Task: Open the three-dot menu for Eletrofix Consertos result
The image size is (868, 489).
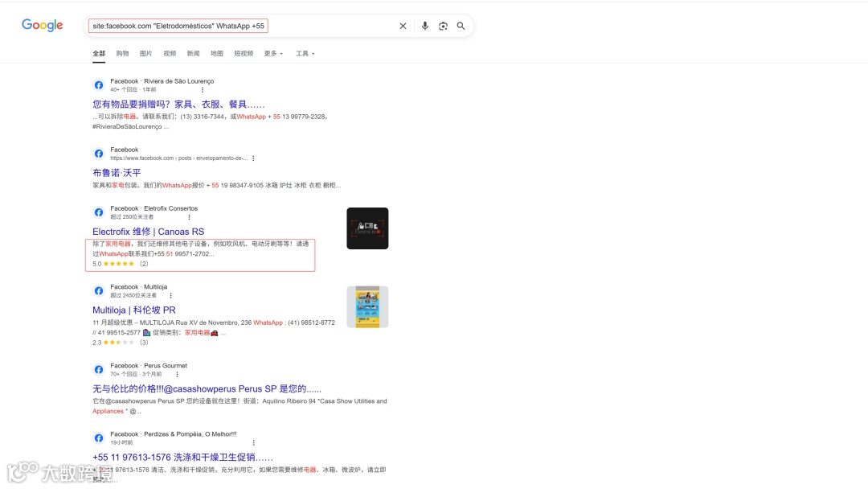Action: (x=190, y=217)
